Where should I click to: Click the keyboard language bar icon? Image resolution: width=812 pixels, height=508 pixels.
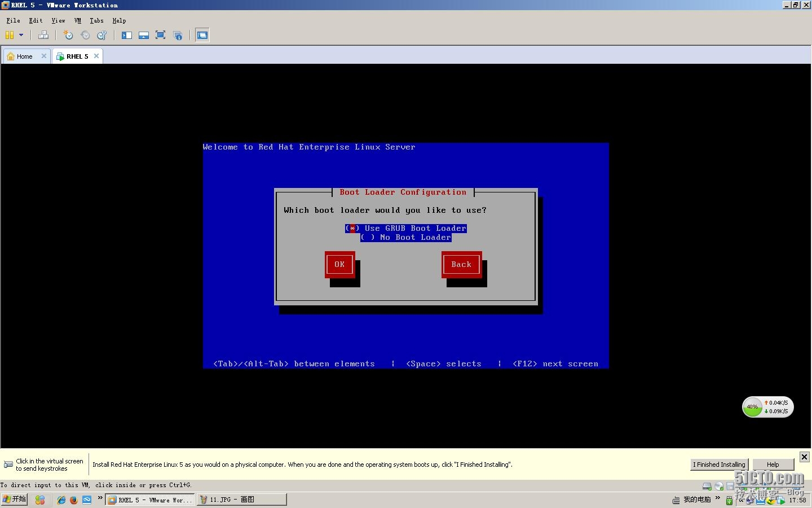pyautogui.click(x=676, y=500)
